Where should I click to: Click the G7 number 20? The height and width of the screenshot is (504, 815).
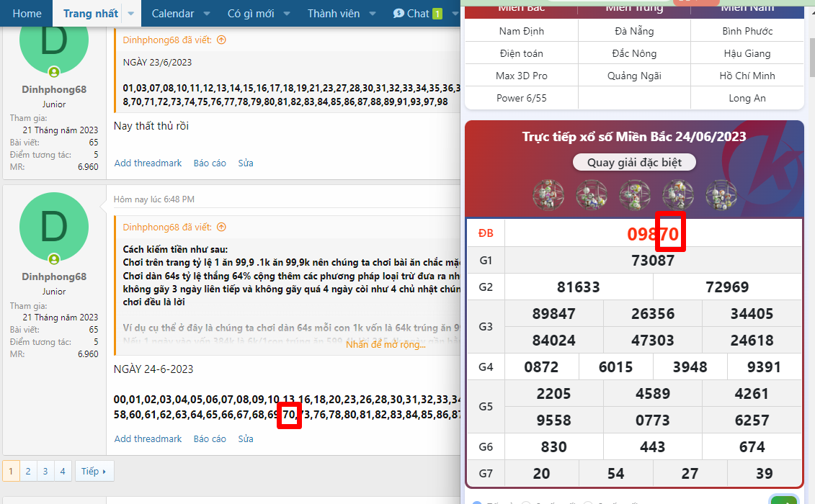pyautogui.click(x=541, y=473)
